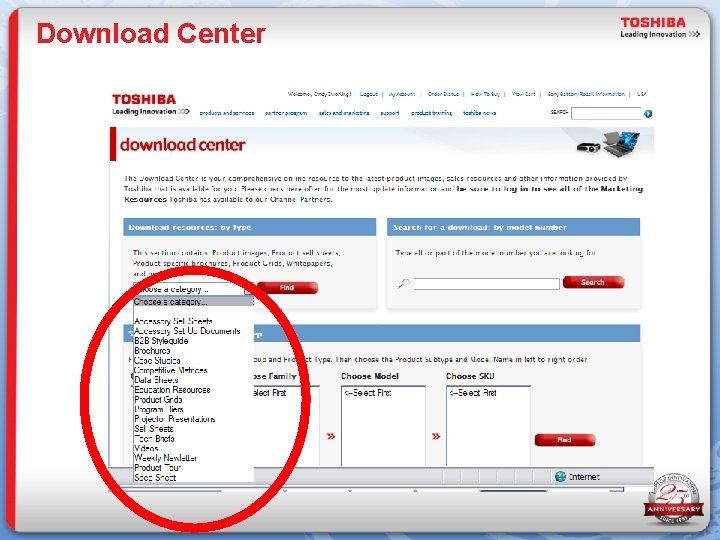
Task: Click the projector and laptop banner image
Action: pos(608,144)
